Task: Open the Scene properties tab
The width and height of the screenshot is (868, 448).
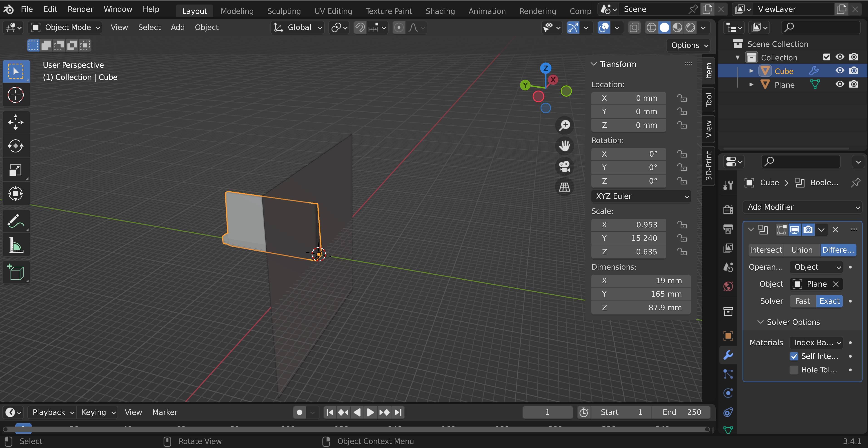Action: click(x=728, y=267)
